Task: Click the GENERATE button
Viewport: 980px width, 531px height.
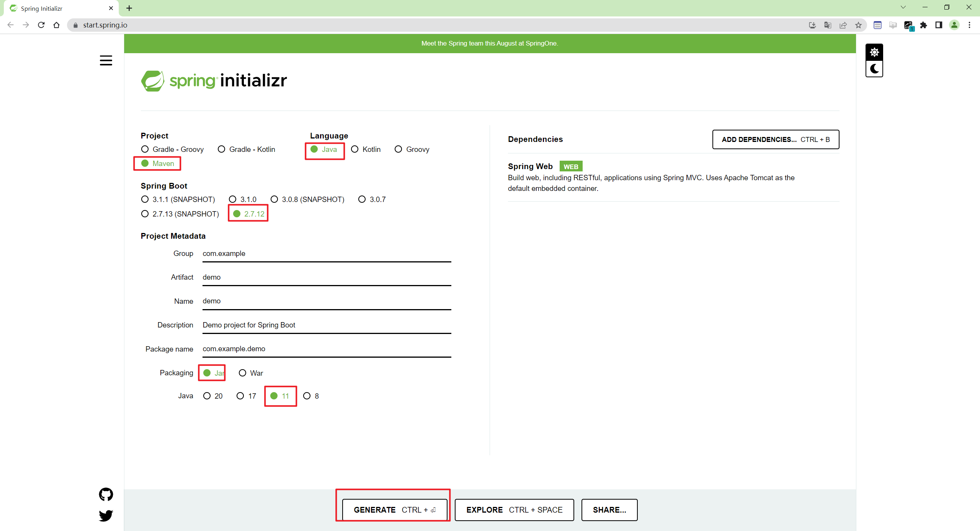Action: (395, 510)
